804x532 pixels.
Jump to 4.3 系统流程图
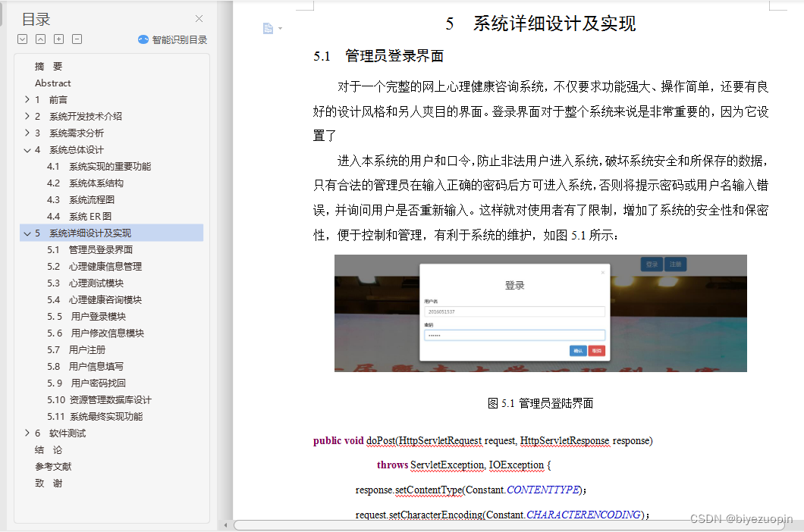80,199
